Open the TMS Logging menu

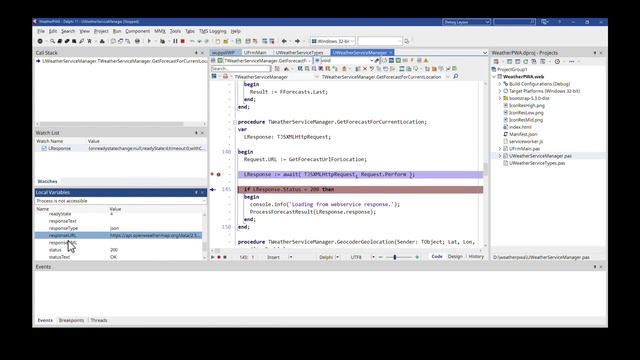(x=212, y=31)
